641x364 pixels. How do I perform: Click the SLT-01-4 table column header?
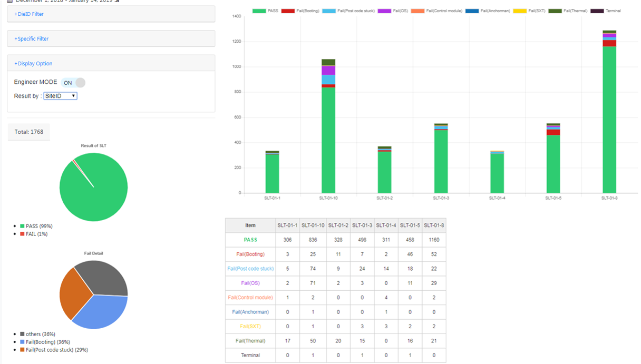coord(387,225)
